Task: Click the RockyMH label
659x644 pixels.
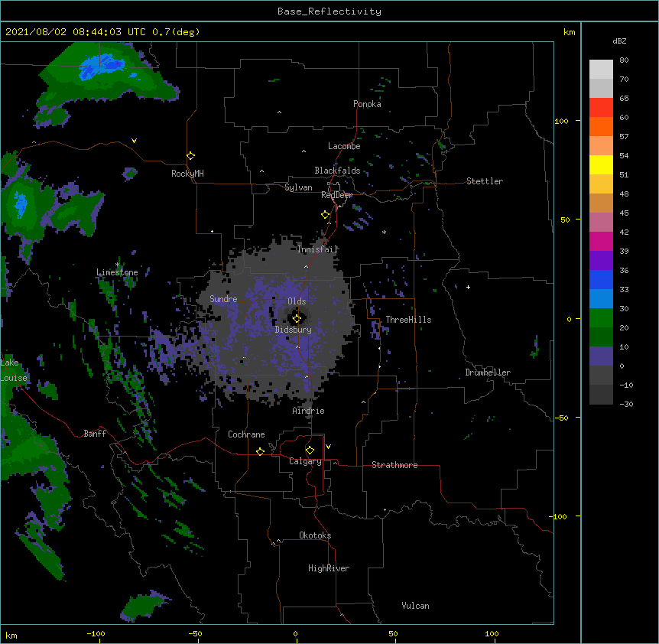Action: (187, 174)
